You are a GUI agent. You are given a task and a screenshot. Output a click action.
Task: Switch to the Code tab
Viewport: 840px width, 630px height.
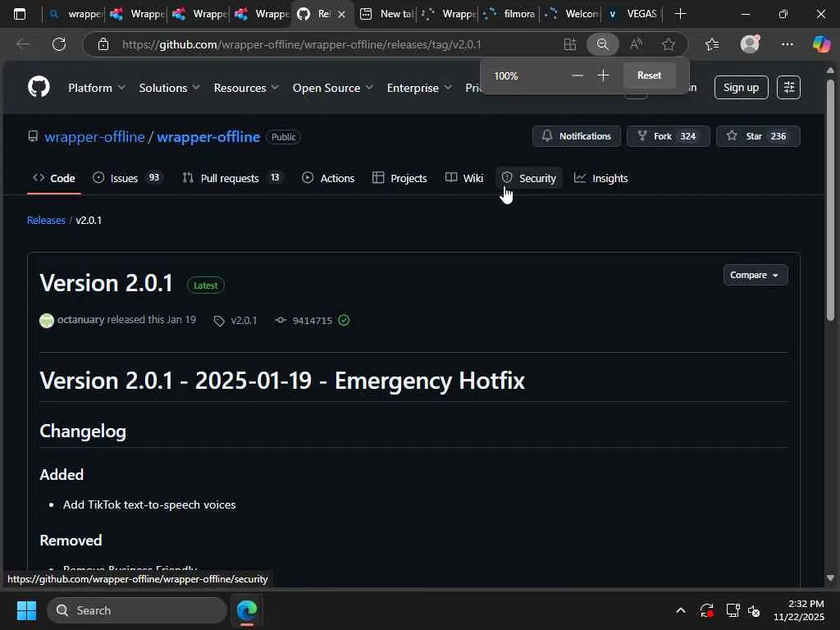54,178
